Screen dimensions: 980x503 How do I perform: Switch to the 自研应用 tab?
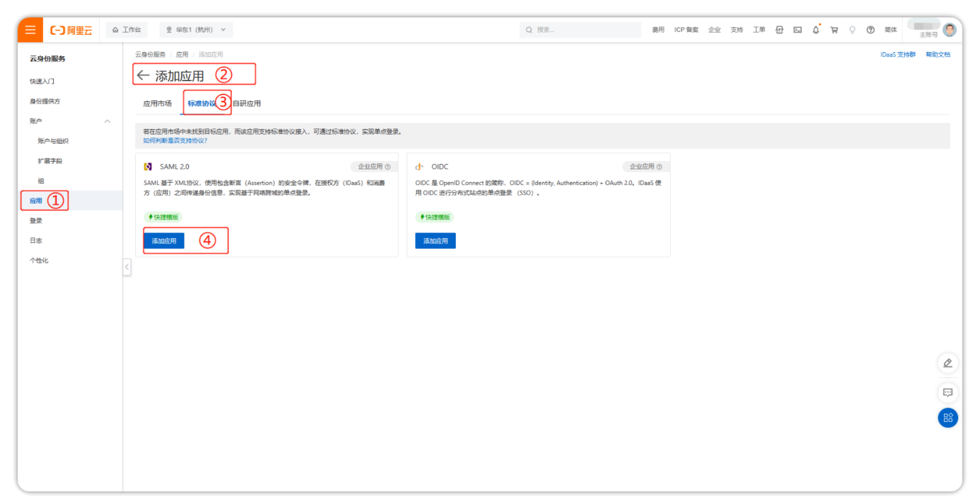pyautogui.click(x=247, y=103)
